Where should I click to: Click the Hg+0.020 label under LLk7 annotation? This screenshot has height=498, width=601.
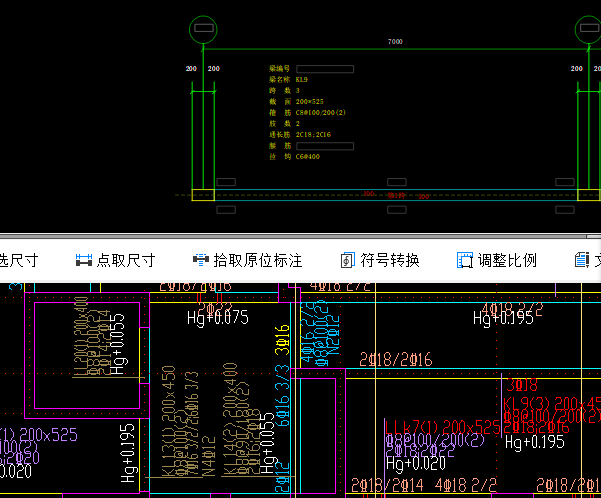416,463
